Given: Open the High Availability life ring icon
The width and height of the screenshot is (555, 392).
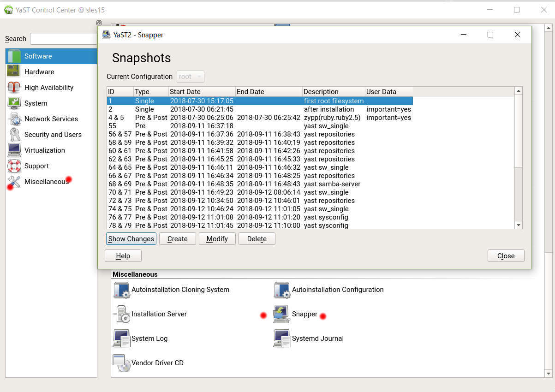Looking at the screenshot, I should [14, 87].
